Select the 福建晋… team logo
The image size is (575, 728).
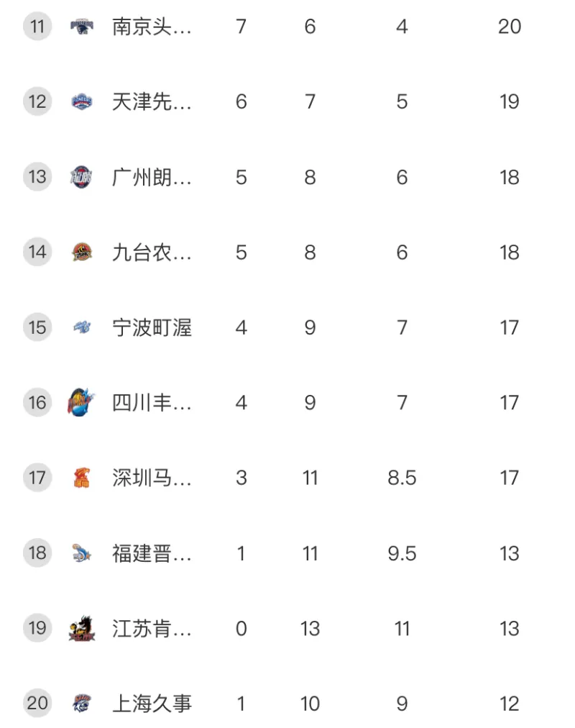[82, 553]
